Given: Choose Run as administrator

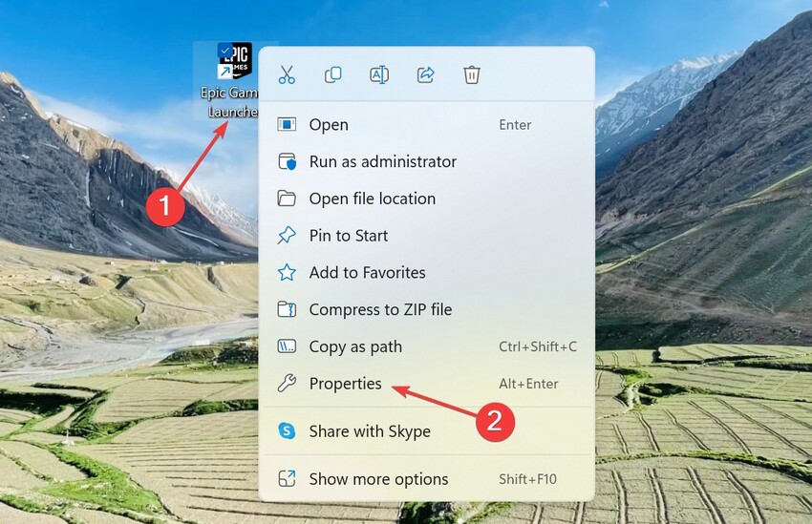Looking at the screenshot, I should 382,162.
